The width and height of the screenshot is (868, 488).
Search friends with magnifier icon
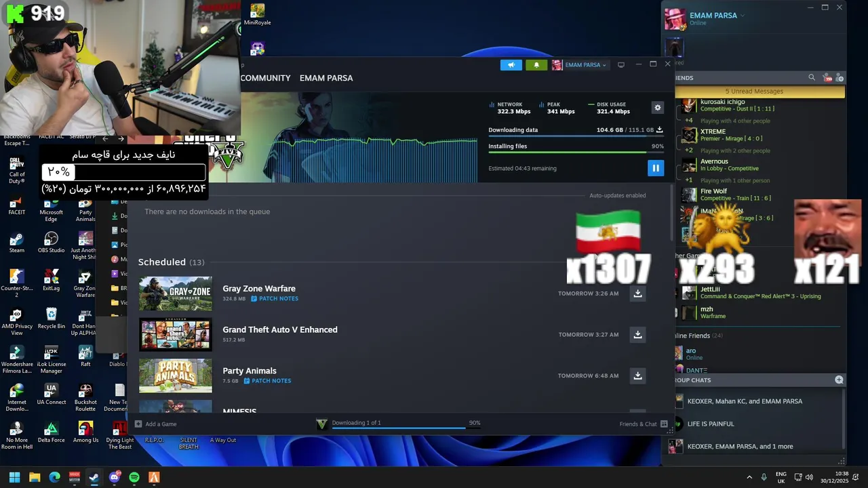pos(812,78)
